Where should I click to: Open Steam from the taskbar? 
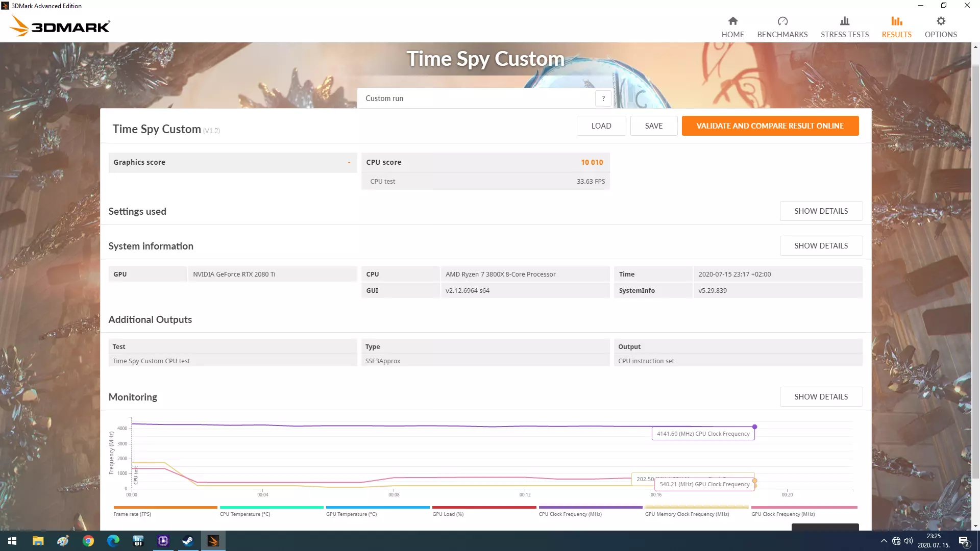pos(188,541)
